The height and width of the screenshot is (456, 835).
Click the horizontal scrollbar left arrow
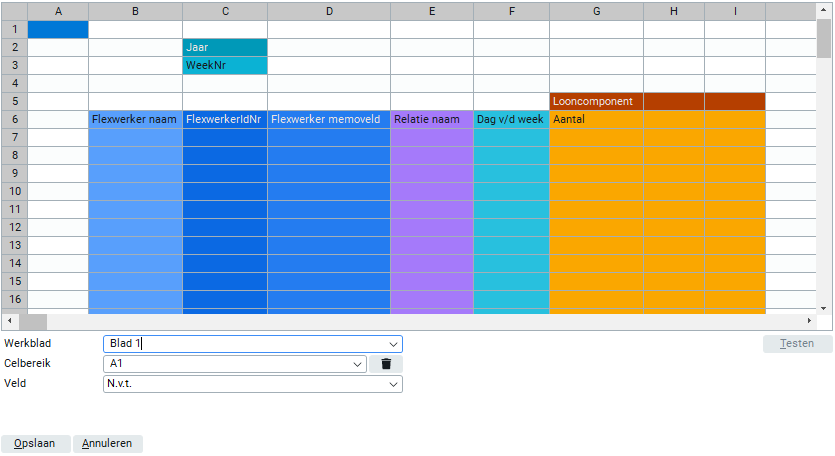tap(9, 322)
